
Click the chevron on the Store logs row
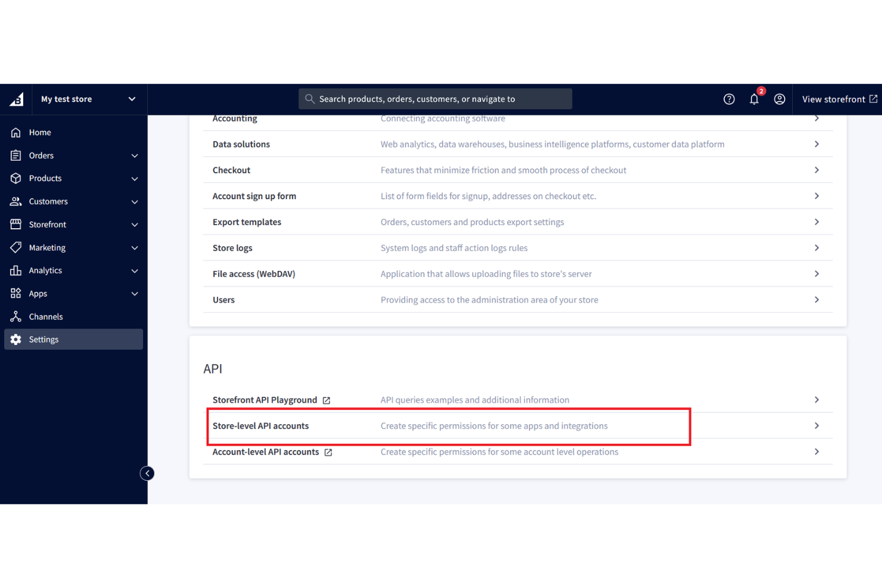tap(817, 248)
